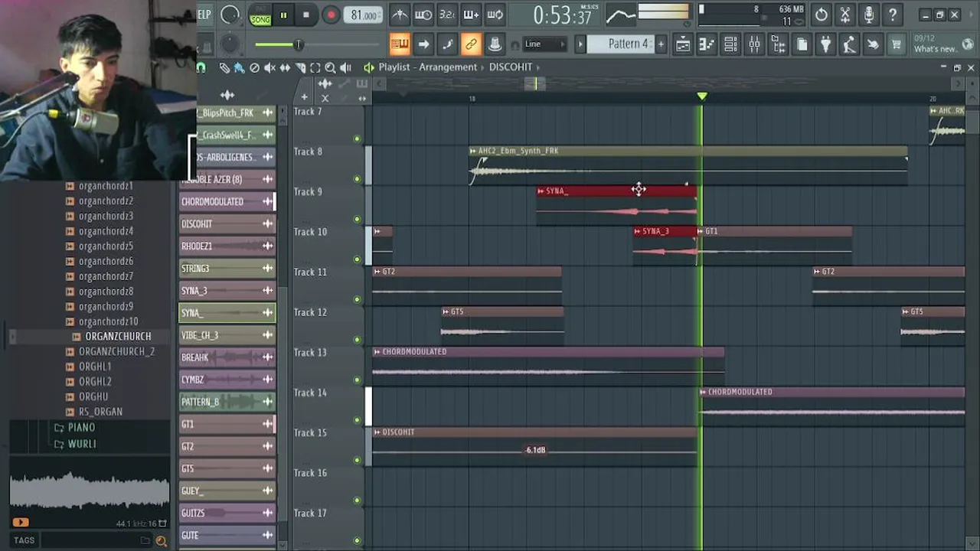Image resolution: width=980 pixels, height=551 pixels.
Task: Click the microphone one-click recording icon
Action: [x=869, y=15]
